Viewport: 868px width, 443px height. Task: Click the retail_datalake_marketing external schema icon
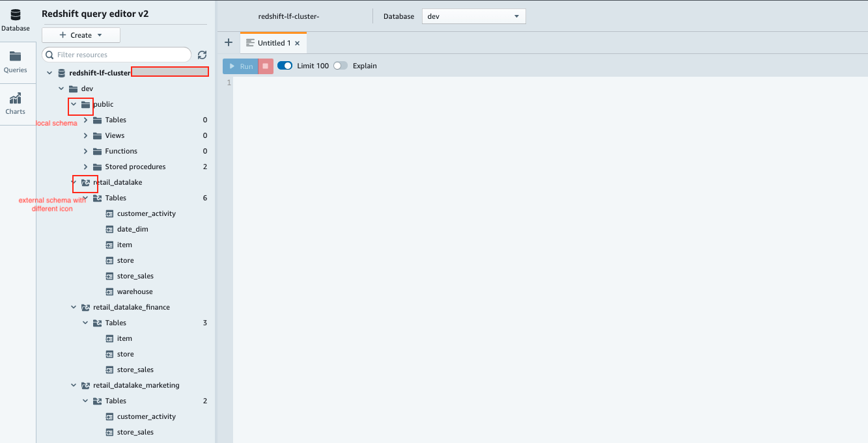[x=85, y=385]
